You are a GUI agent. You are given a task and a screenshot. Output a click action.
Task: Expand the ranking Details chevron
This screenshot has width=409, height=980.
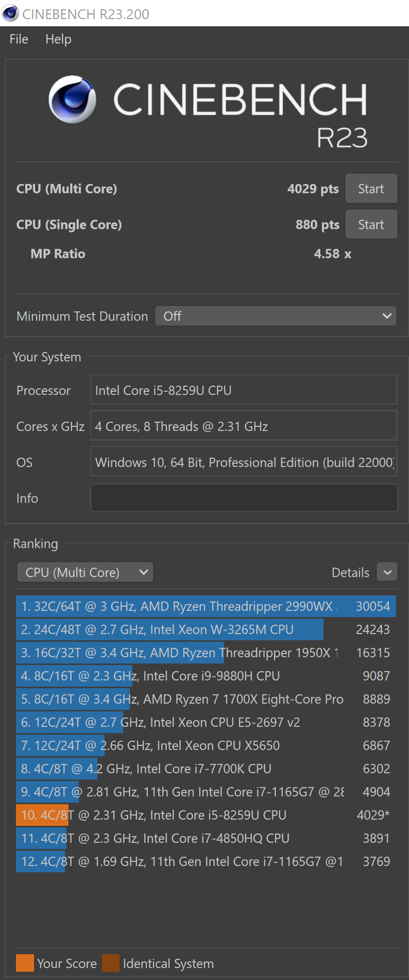387,572
